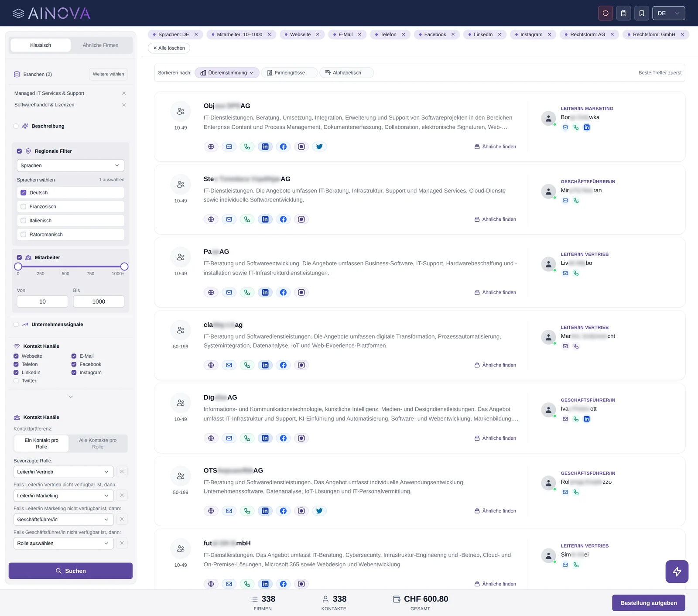Screen dimensions: 698x616
Task: Click phone icon for contact Liv…bo
Action: pos(576,273)
